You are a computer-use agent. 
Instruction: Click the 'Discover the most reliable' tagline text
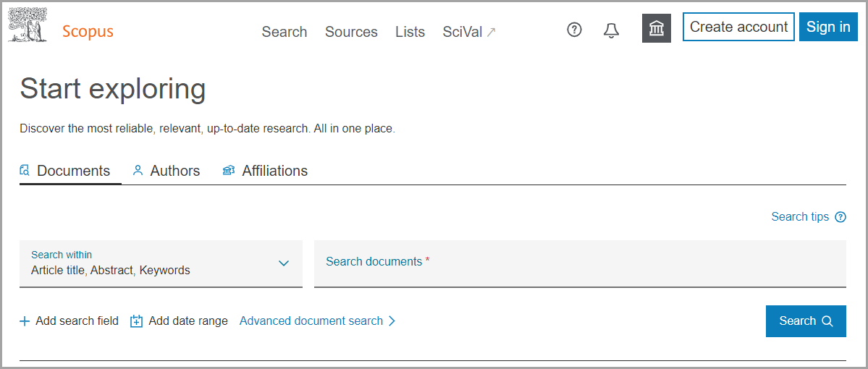click(208, 130)
